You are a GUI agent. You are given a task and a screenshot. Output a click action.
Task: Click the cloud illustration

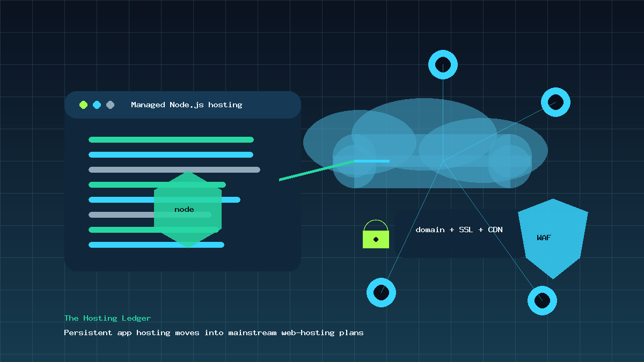[426, 144]
